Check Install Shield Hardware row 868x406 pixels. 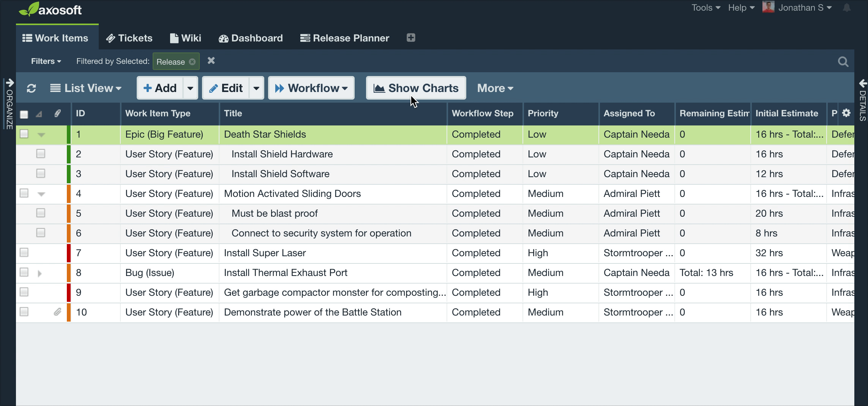41,154
